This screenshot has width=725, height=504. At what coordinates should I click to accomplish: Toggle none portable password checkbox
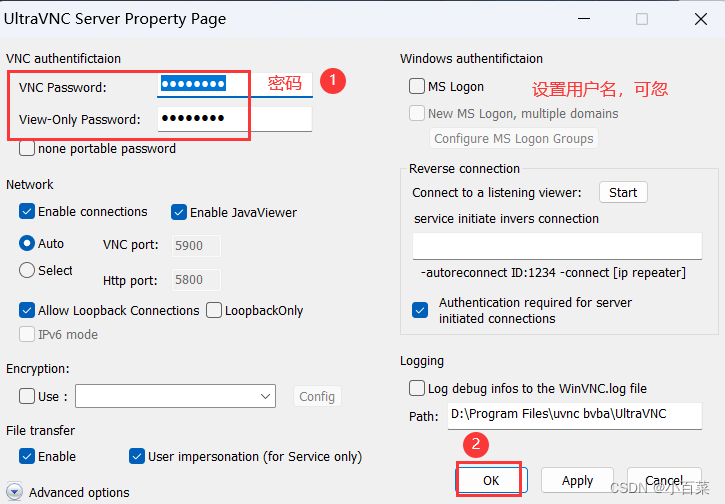click(27, 148)
